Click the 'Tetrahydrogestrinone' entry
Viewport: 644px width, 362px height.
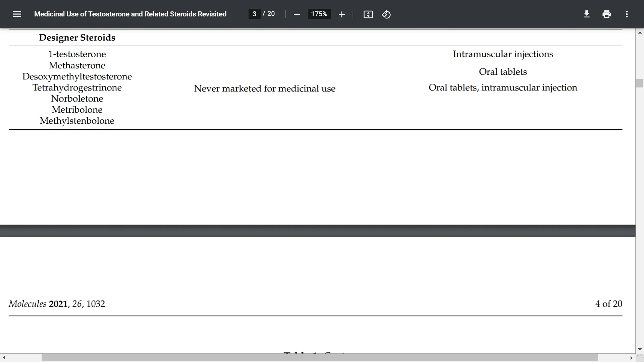coord(77,87)
